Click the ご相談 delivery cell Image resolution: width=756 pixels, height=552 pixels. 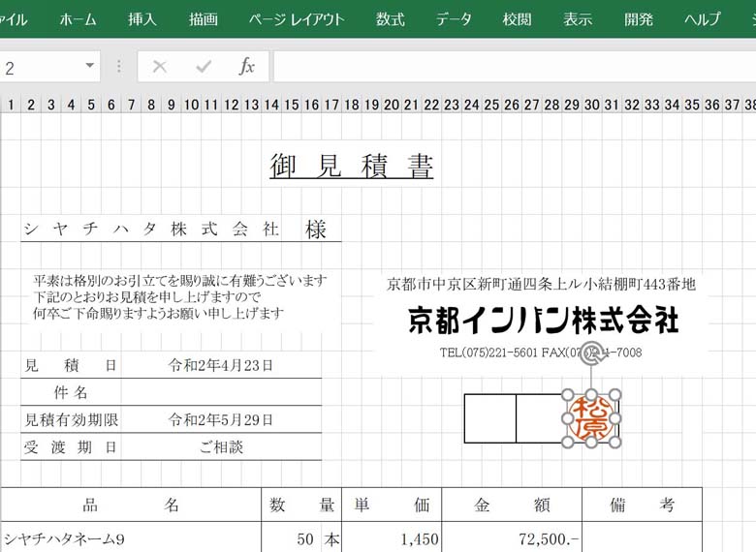coord(221,447)
